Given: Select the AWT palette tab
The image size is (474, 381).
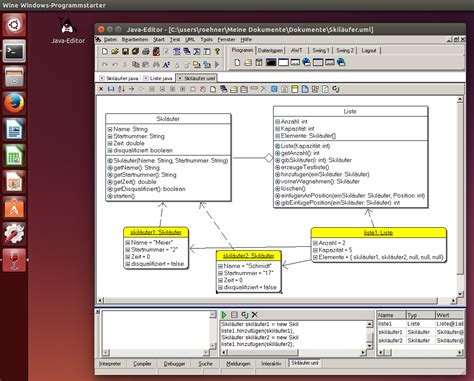Looking at the screenshot, I should (297, 51).
